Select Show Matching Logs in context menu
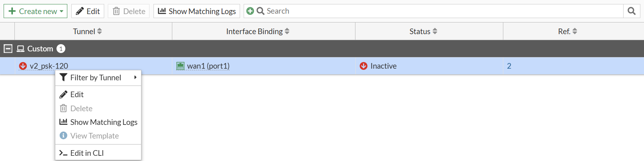Screen dimensions: 644x161 (103, 122)
